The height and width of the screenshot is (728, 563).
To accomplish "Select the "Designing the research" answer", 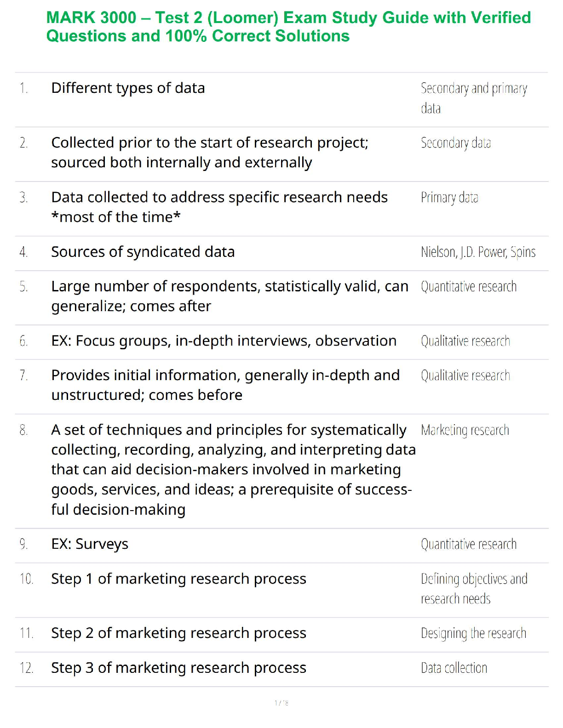I will pos(473,633).
